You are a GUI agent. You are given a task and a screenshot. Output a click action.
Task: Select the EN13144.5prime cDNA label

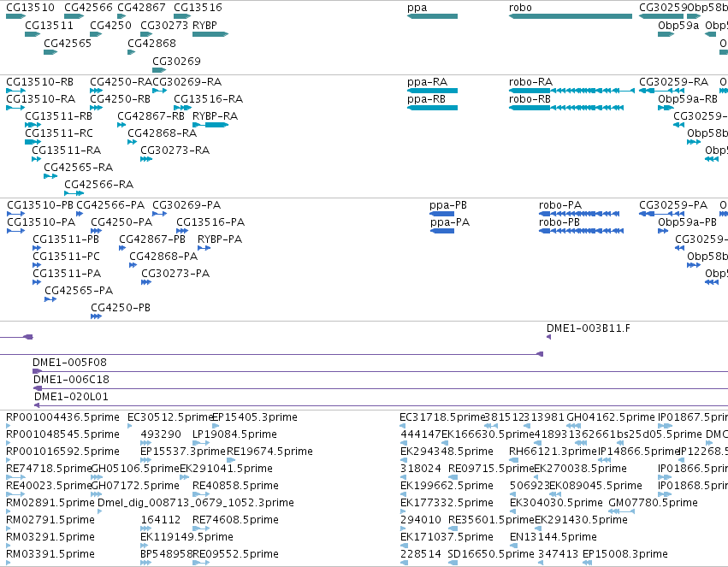point(553,537)
